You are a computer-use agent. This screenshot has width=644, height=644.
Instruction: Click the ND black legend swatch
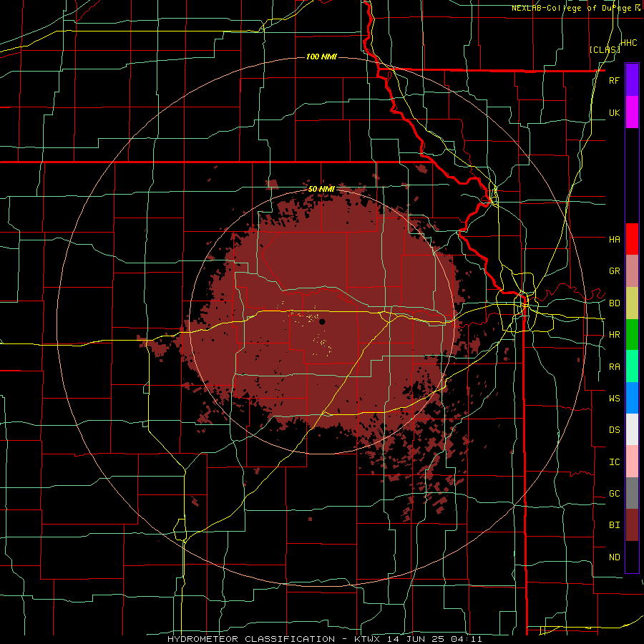[x=632, y=557]
